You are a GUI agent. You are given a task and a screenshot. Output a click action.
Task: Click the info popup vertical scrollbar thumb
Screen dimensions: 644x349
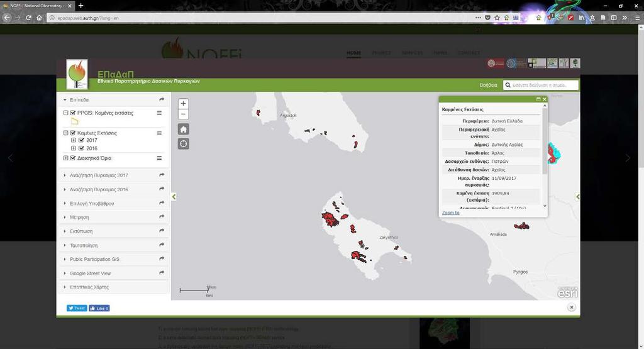tap(545, 141)
